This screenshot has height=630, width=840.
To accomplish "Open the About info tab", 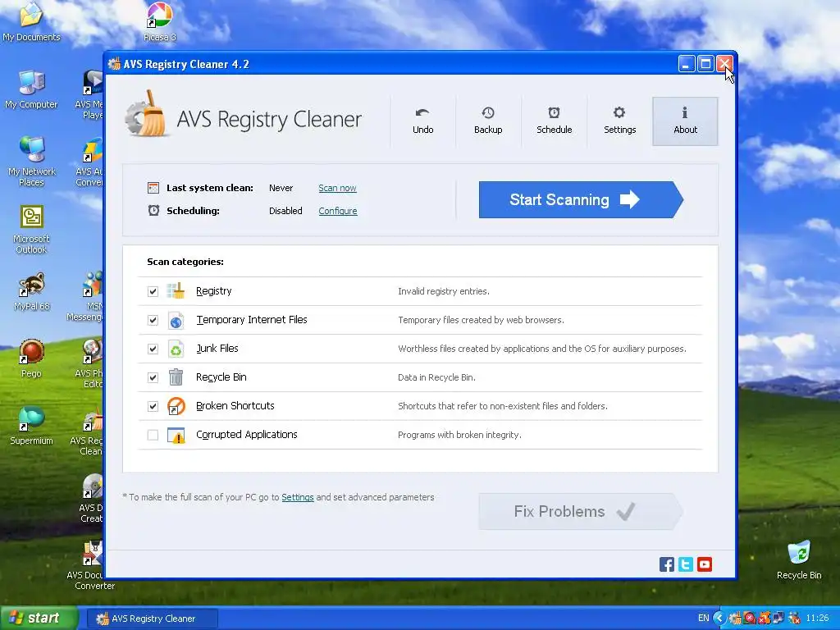I will [x=685, y=121].
